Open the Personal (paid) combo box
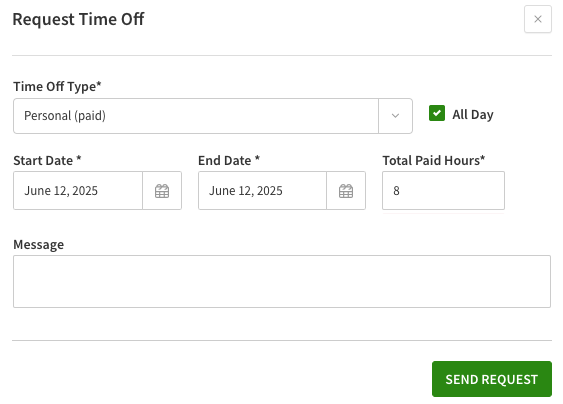The image size is (563, 404). 213,116
